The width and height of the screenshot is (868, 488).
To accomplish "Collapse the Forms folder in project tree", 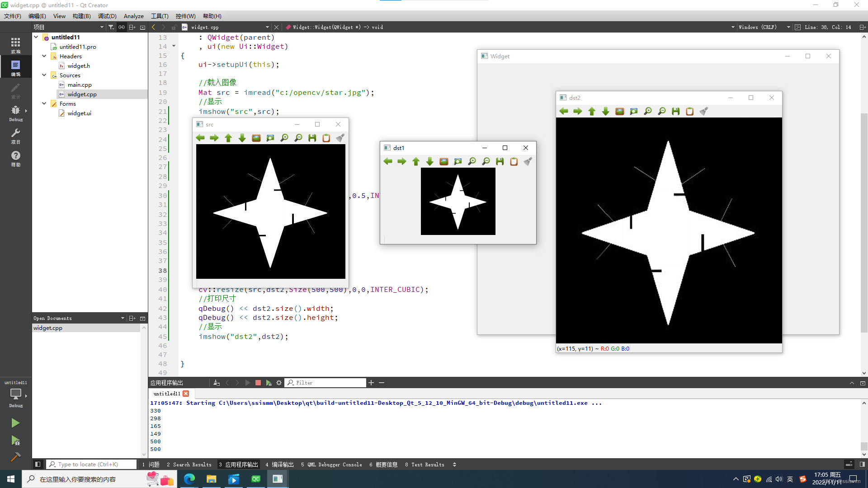I will click(44, 103).
